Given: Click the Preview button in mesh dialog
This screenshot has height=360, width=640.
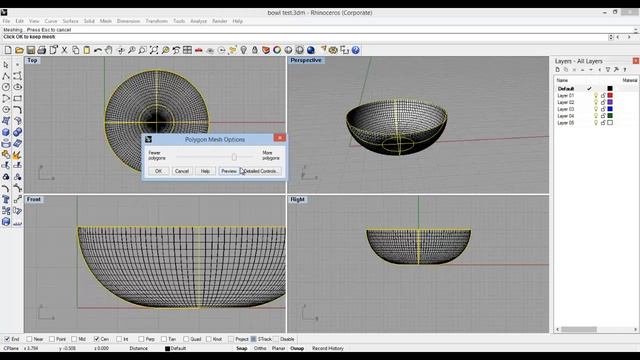Looking at the screenshot, I should click(x=229, y=171).
